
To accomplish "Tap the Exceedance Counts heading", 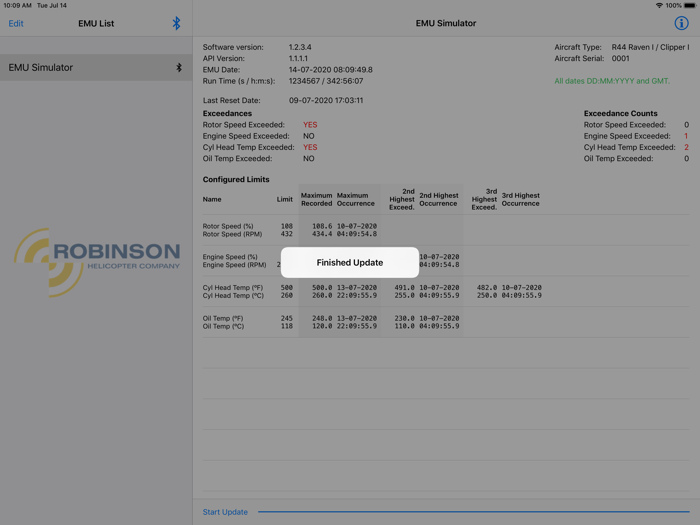I will tap(621, 113).
